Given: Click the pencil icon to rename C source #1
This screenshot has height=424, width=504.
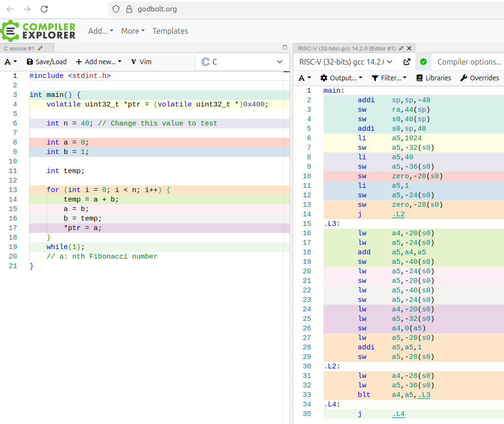Looking at the screenshot, I should [x=40, y=48].
